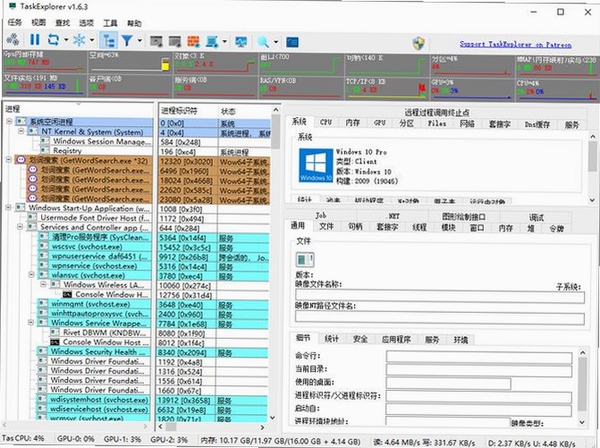Open the filter funnel dropdown arrow
The height and width of the screenshot is (448, 600).
[140, 40]
